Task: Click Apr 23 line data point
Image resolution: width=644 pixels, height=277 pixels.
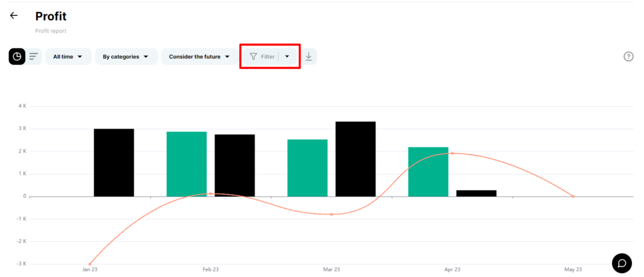Action: [452, 153]
